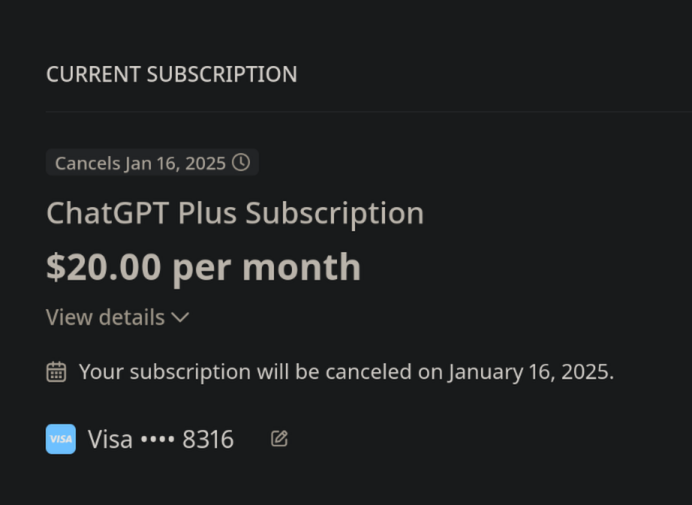Click the clock icon in the cancel badge
This screenshot has width=692, height=505.
(241, 162)
